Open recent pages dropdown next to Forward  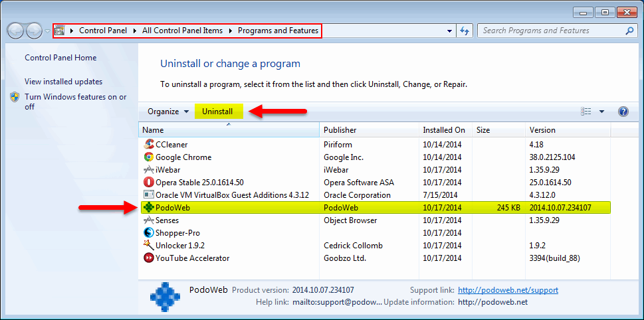point(47,31)
